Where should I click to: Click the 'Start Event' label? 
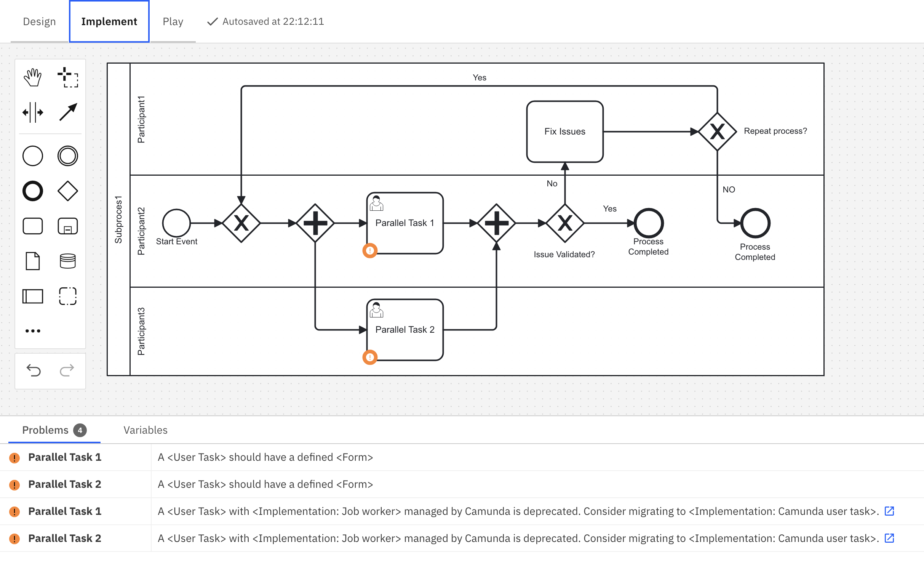pos(176,241)
